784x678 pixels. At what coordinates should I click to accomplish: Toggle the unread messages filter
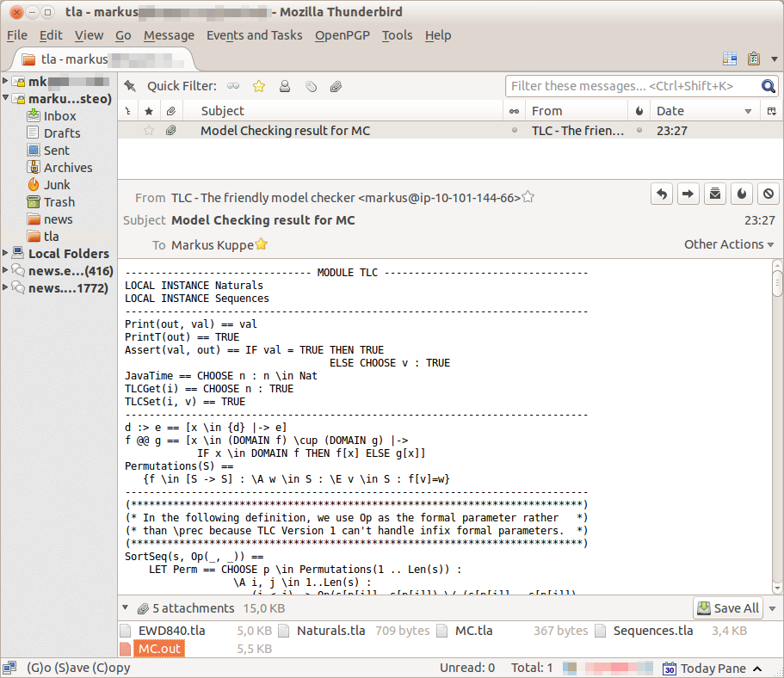coord(231,86)
